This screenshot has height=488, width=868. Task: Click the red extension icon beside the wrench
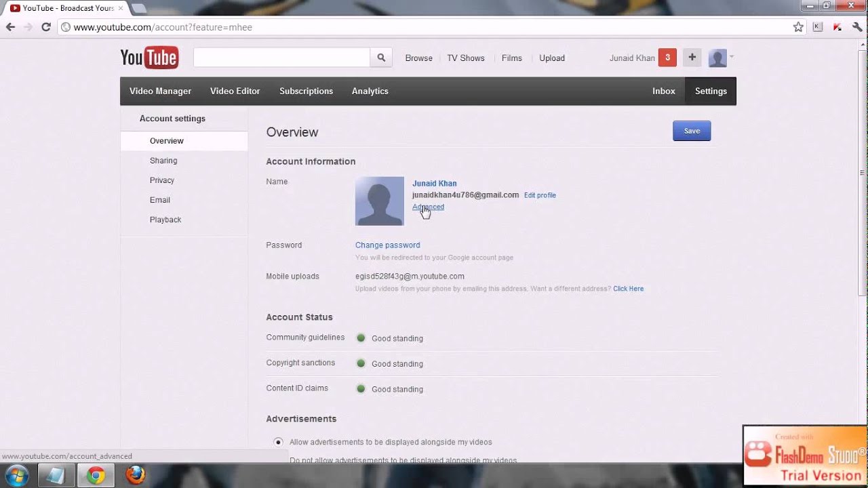pyautogui.click(x=837, y=27)
